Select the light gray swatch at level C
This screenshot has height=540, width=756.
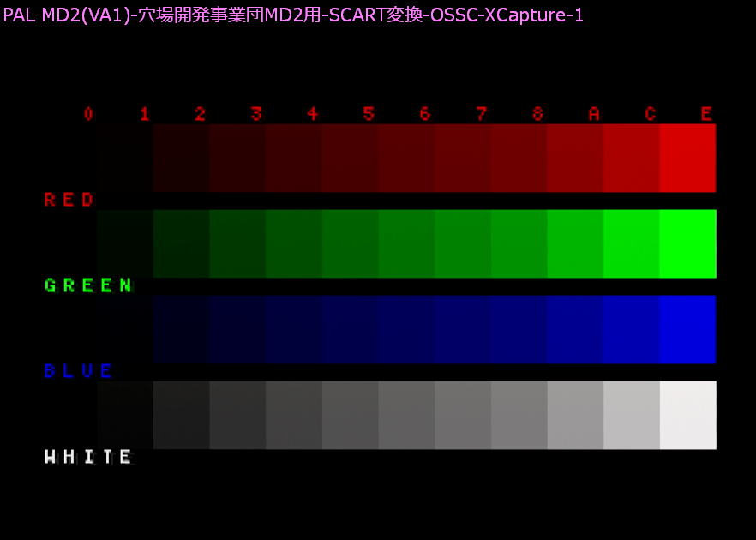[x=632, y=415]
